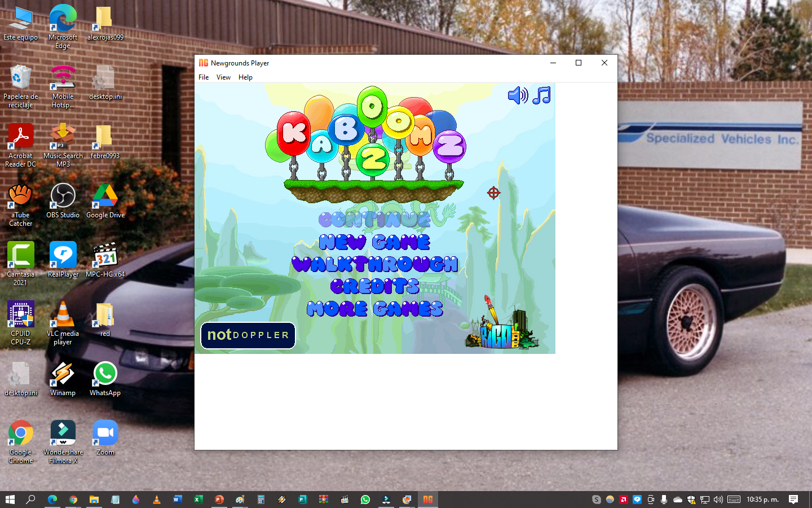Select the alexrojas099 folder
Viewport: 812px width, 508px height.
(x=105, y=24)
